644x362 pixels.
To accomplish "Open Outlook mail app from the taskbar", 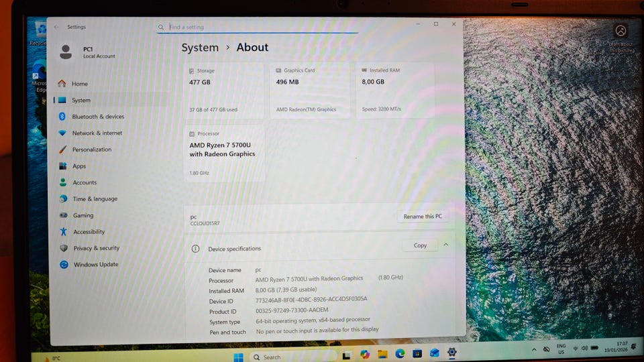I will pyautogui.click(x=435, y=353).
